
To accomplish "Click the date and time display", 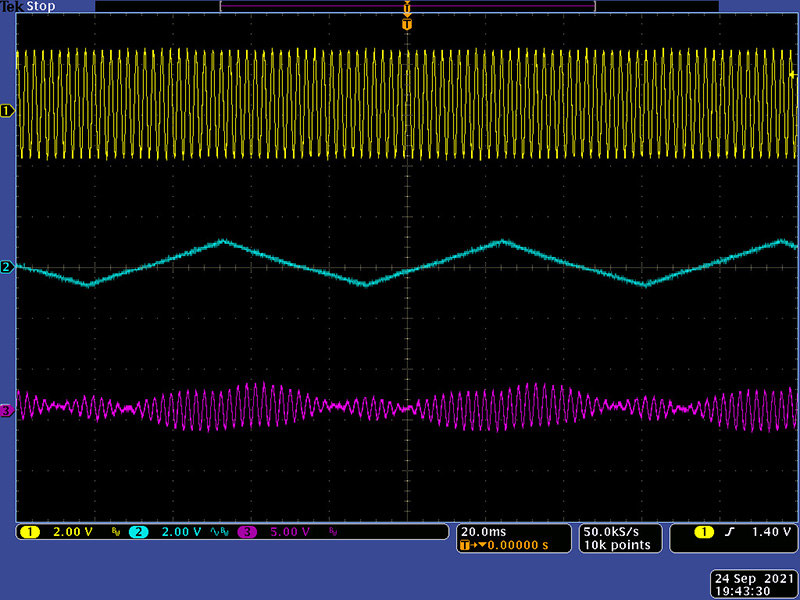I will [751, 584].
